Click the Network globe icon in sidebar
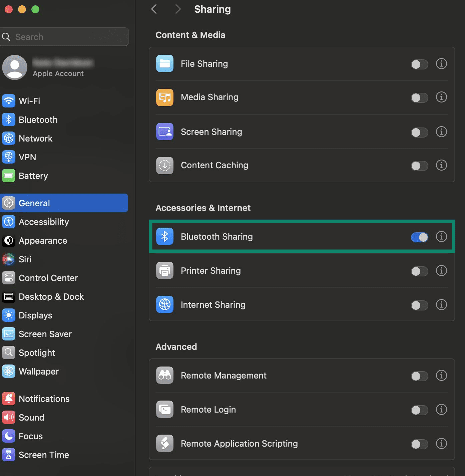465x476 pixels. coord(8,138)
